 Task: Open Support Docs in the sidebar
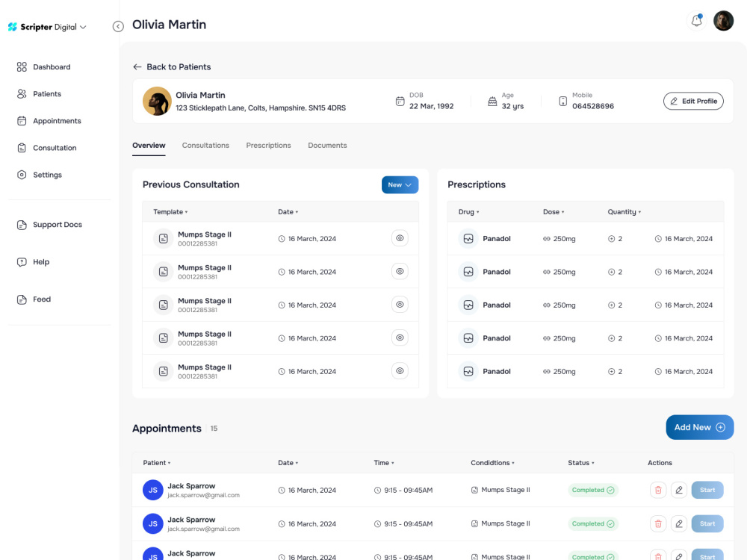49,225
